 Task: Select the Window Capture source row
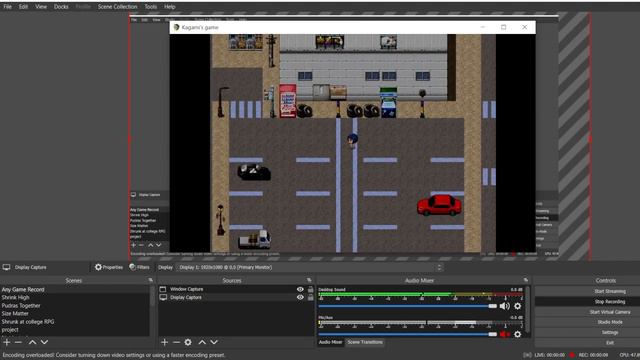(236, 289)
